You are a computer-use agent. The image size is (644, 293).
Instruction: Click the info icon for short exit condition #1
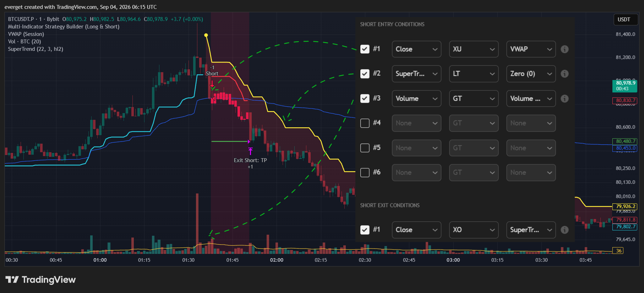pos(564,230)
